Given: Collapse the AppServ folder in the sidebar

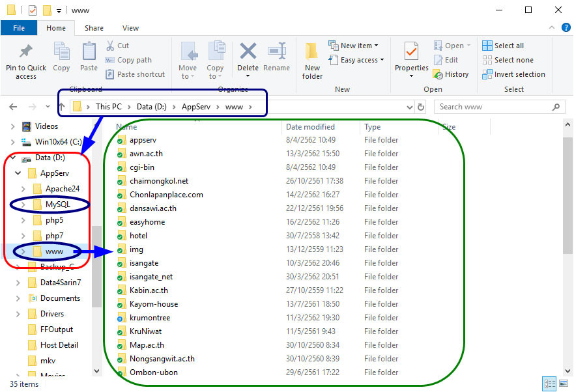Looking at the screenshot, I should (18, 173).
